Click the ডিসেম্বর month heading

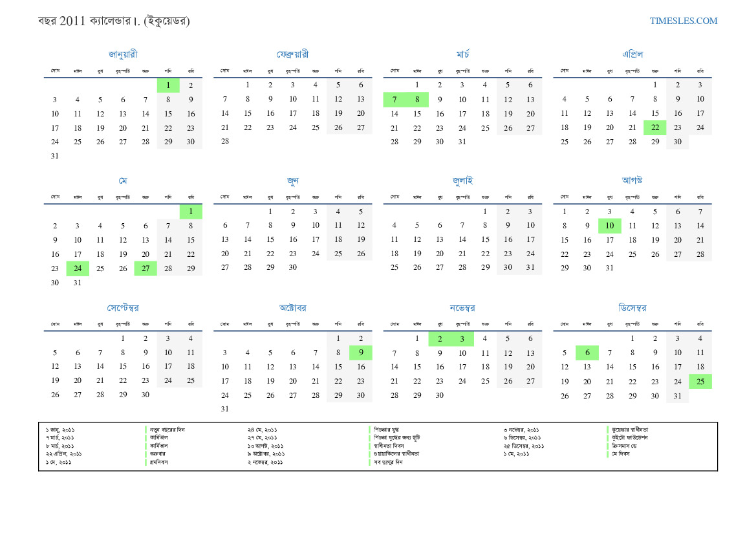[632, 308]
